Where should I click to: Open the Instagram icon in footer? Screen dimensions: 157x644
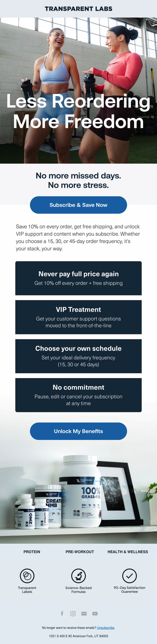pyautogui.click(x=73, y=613)
